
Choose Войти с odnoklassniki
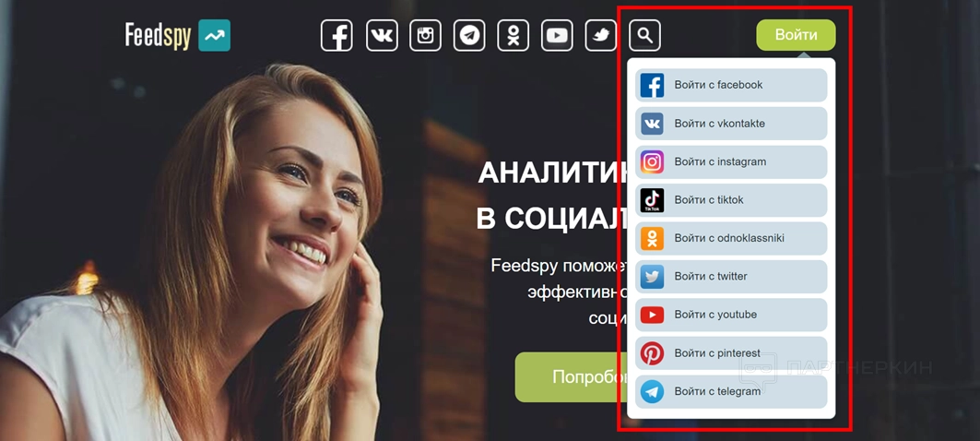pos(731,238)
